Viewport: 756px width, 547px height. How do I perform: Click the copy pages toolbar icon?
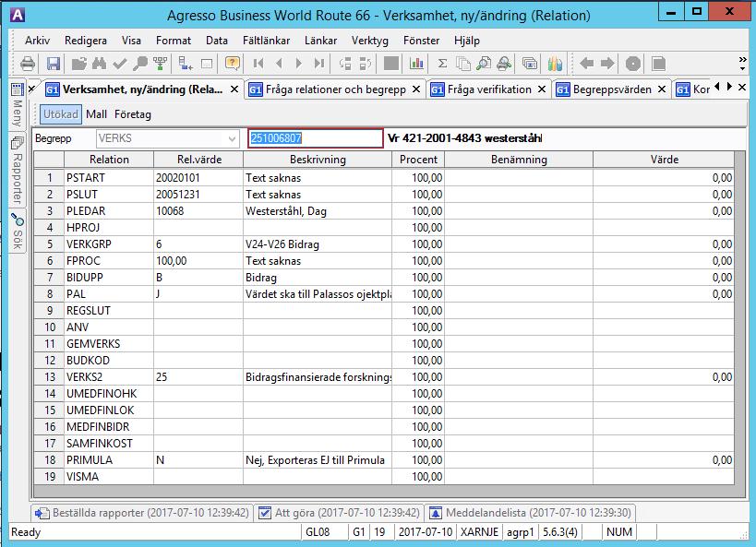tap(462, 64)
